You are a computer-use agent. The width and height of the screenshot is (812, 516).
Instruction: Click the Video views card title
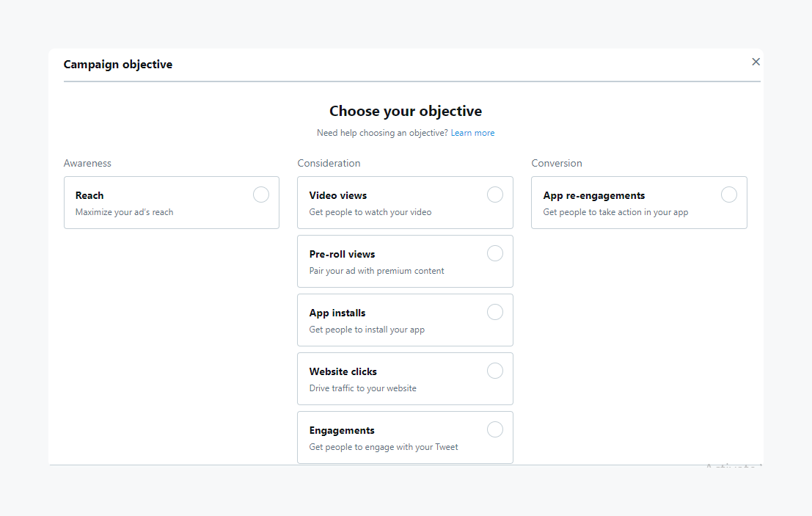[337, 195]
